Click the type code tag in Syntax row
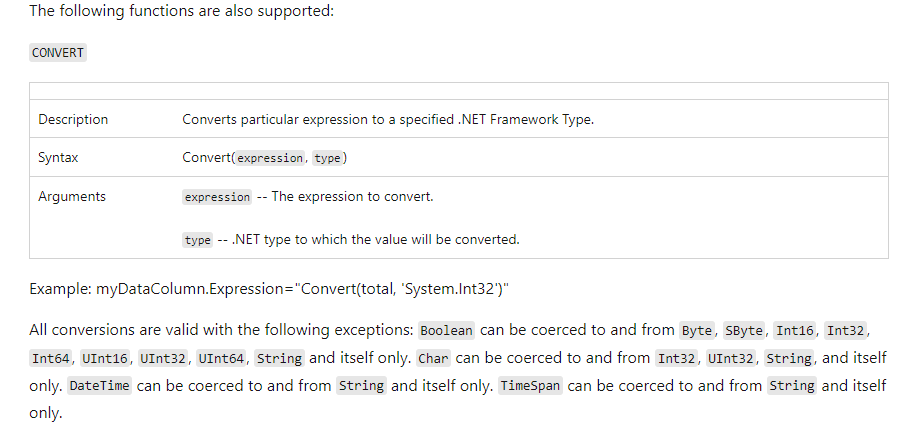This screenshot has width=909, height=424. pos(328,158)
